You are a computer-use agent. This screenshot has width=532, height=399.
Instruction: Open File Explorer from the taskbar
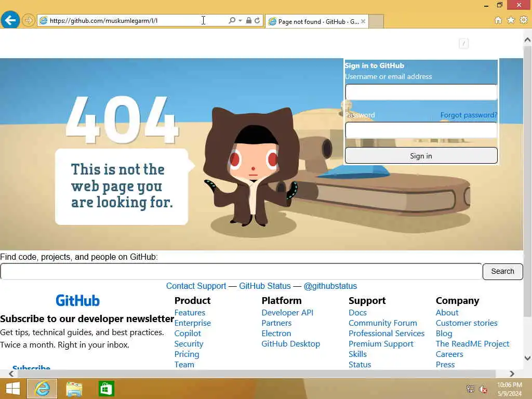pos(74,389)
